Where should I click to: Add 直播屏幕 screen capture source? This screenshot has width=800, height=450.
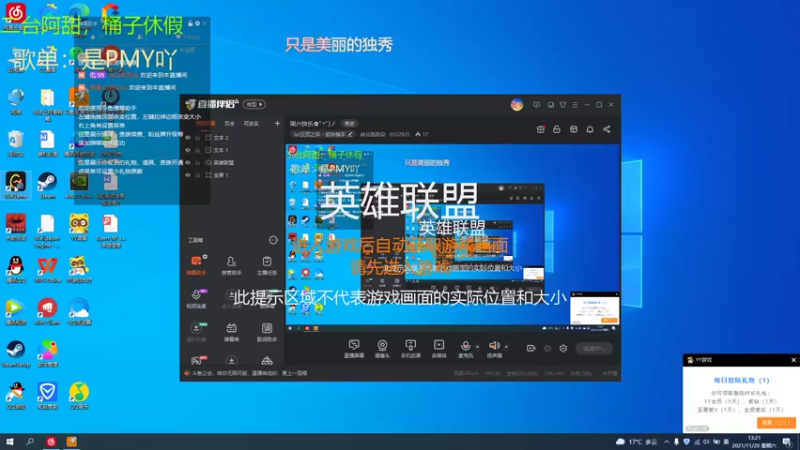click(x=354, y=348)
